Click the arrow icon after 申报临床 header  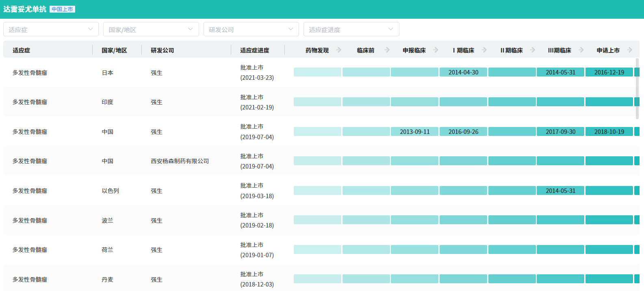point(436,50)
